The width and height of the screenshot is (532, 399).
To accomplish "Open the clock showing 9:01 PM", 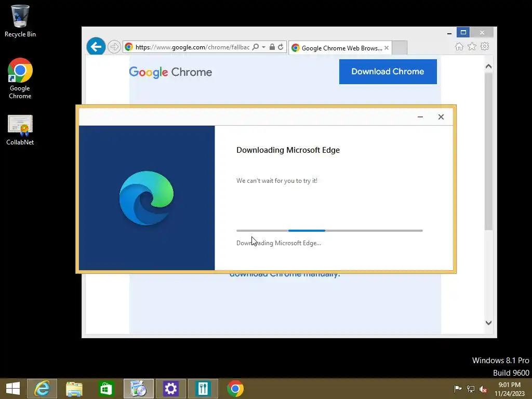I will [x=509, y=389].
